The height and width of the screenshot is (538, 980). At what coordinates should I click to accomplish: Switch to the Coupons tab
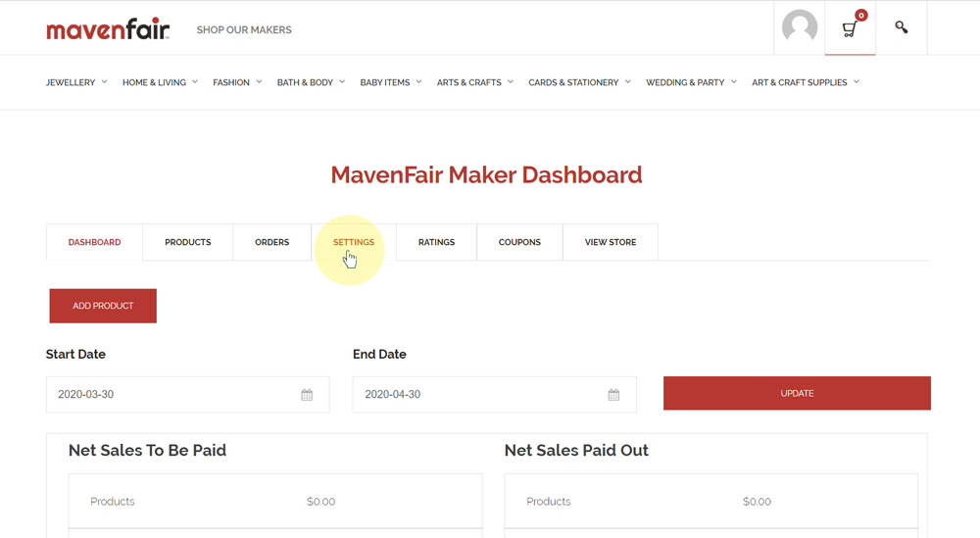(x=519, y=242)
